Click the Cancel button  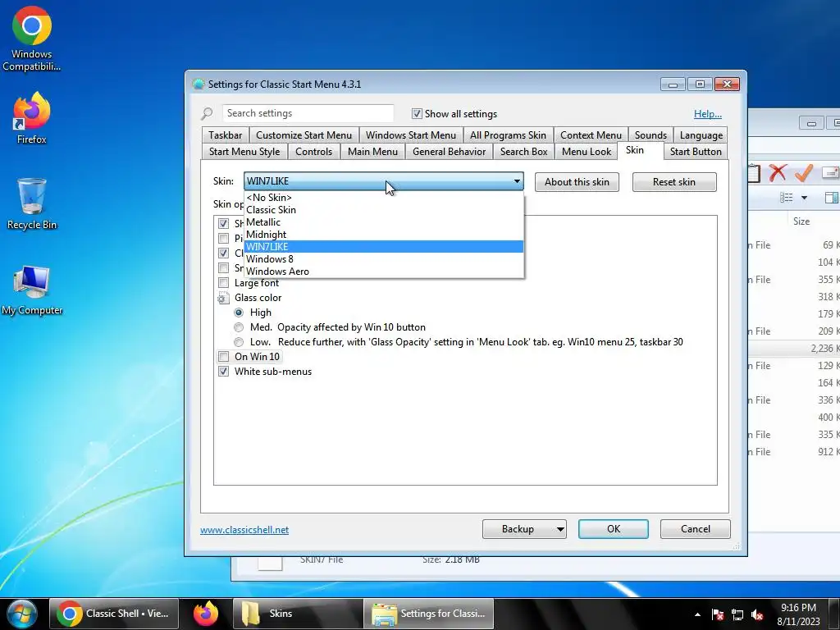[696, 529]
